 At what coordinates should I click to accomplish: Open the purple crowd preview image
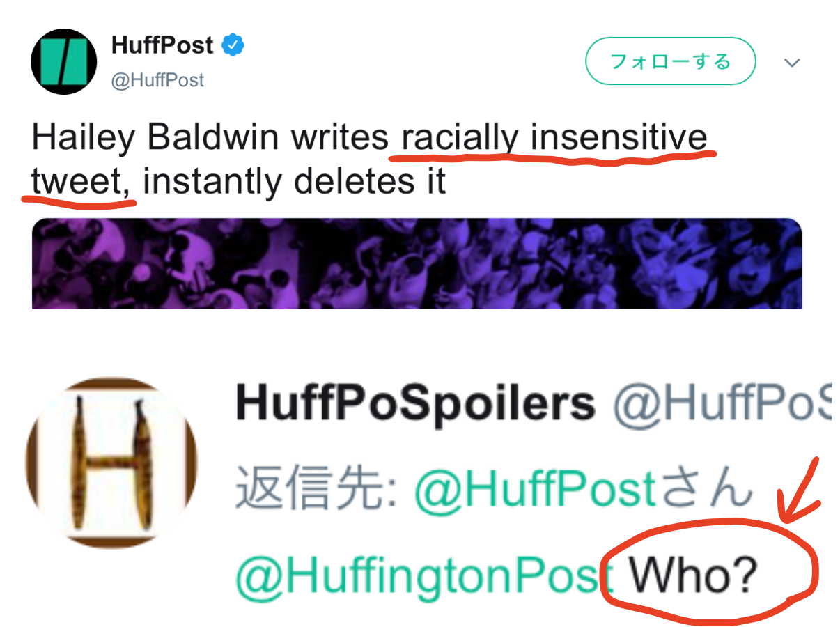click(x=417, y=263)
